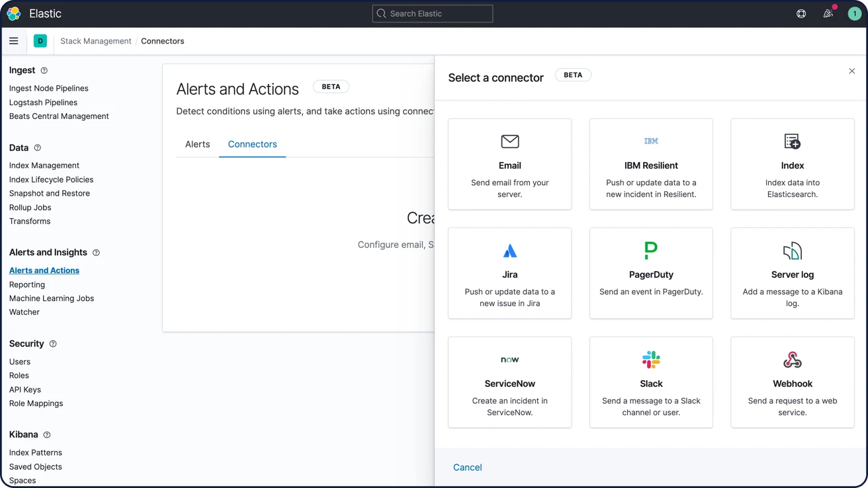Select the Server log connector icon
Viewport: 868px width, 488px height.
pos(792,251)
